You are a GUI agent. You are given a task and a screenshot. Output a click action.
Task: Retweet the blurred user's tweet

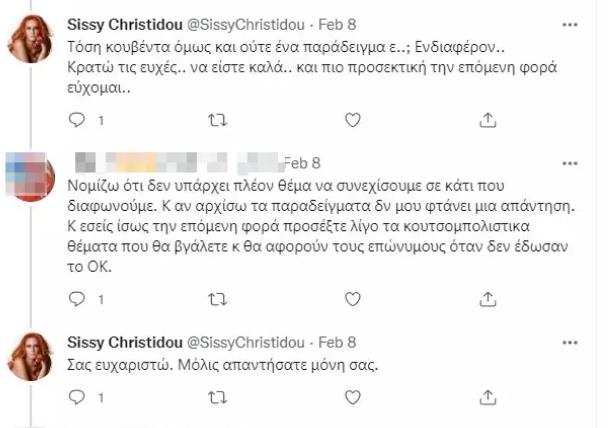tap(218, 299)
